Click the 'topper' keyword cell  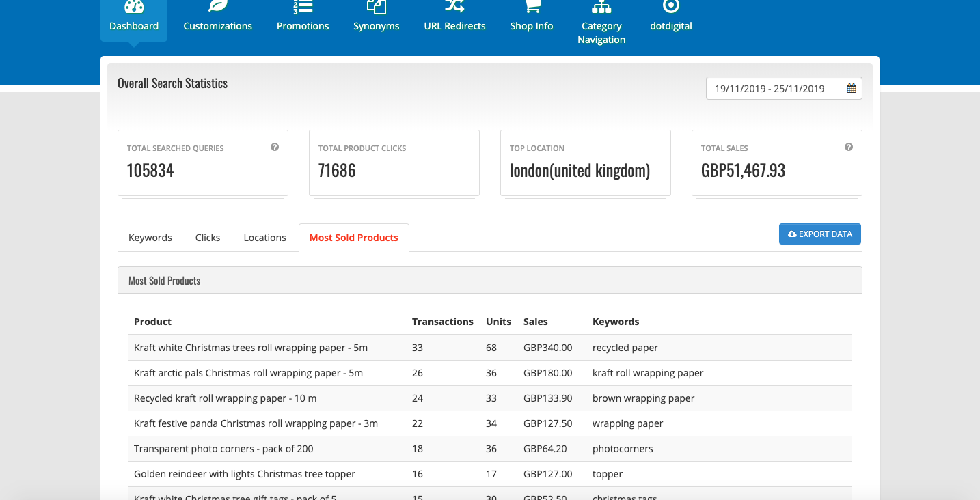pyautogui.click(x=608, y=474)
